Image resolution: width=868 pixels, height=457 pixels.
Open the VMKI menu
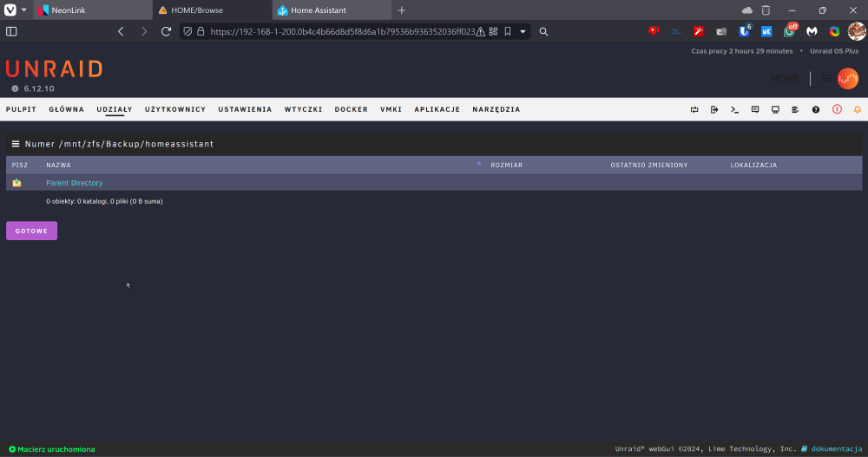click(391, 109)
